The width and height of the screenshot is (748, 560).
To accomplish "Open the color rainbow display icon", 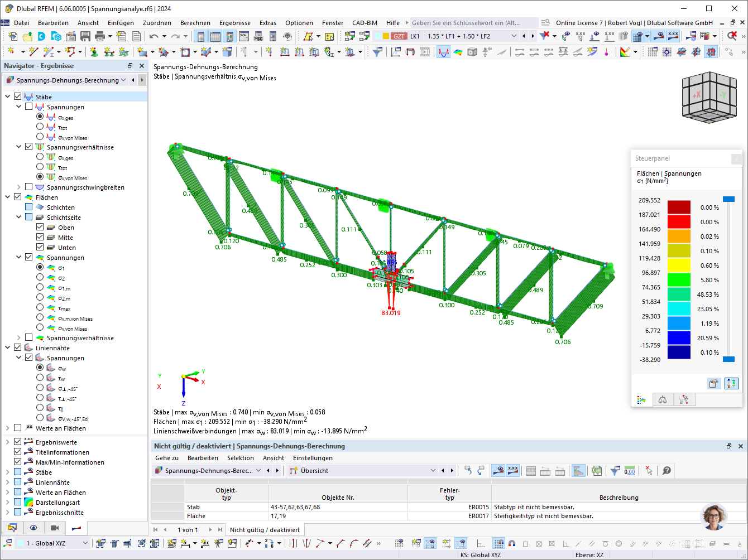I will point(625,52).
